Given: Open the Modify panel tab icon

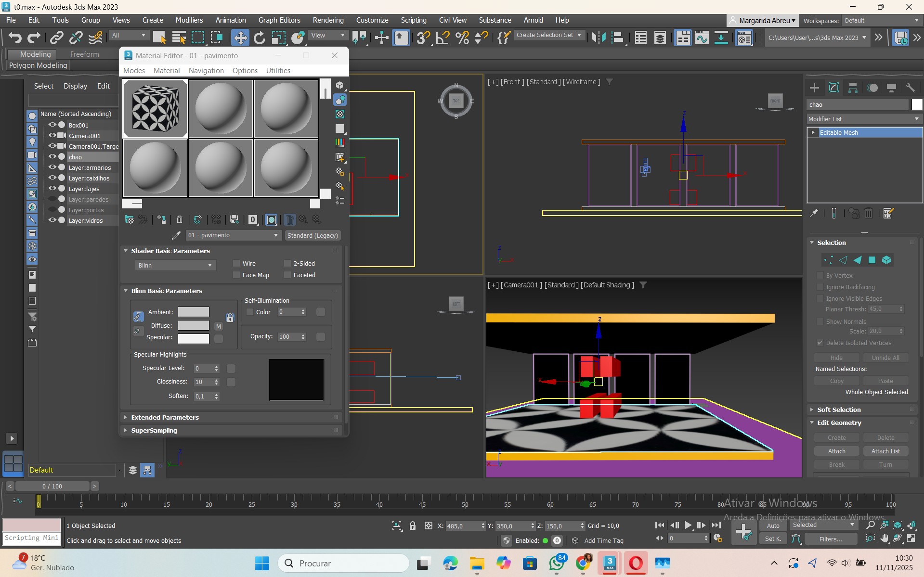Looking at the screenshot, I should 833,88.
